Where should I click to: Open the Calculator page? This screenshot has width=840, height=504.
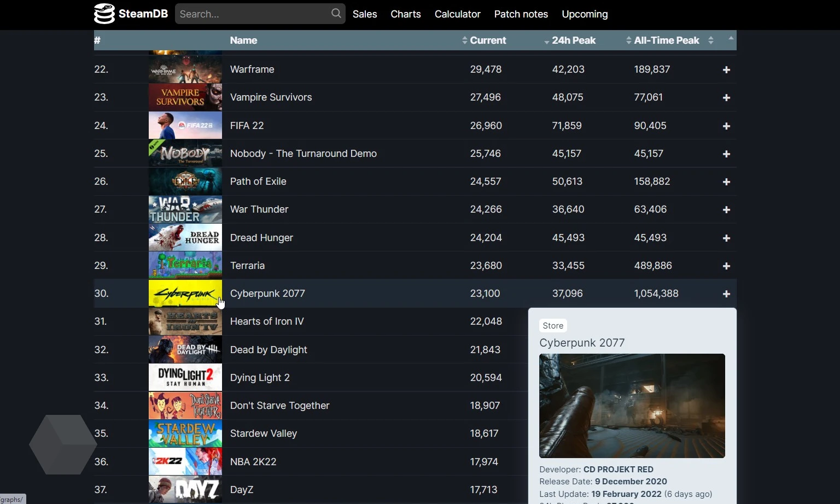457,14
